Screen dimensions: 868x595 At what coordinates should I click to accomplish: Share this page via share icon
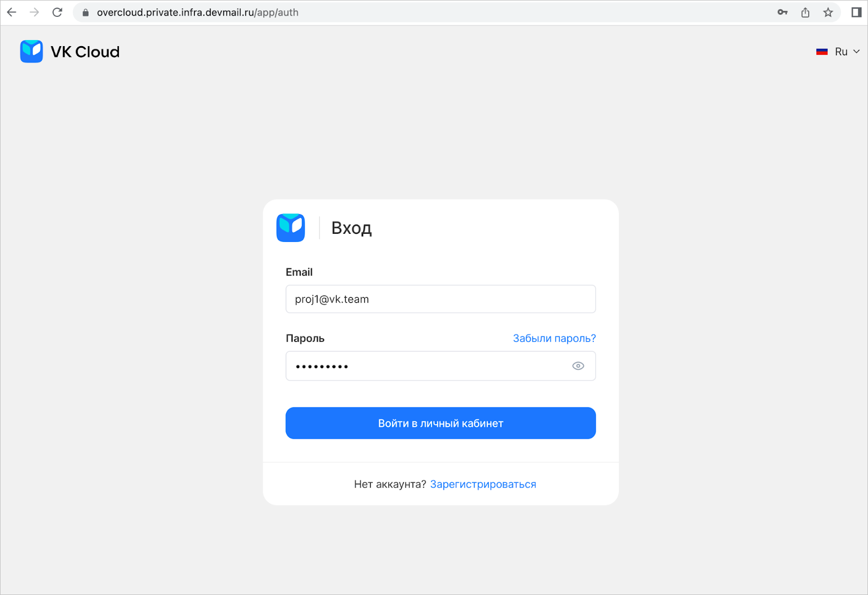tap(805, 12)
